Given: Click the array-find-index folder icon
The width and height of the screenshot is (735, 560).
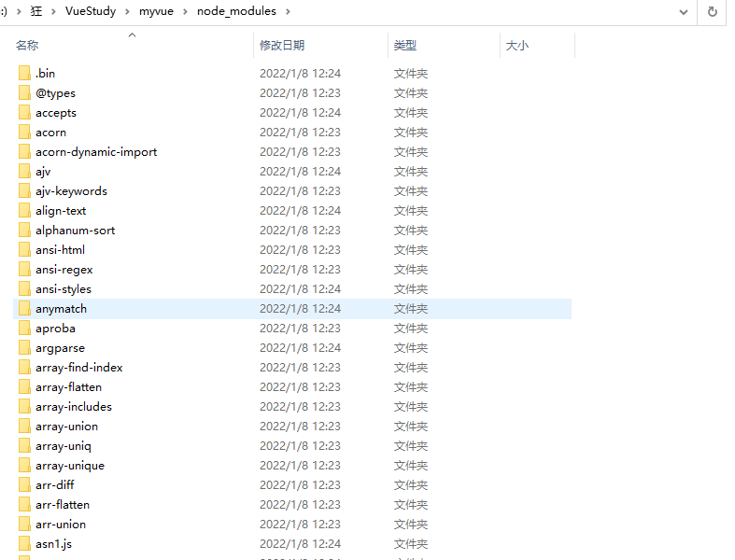Looking at the screenshot, I should point(25,368).
